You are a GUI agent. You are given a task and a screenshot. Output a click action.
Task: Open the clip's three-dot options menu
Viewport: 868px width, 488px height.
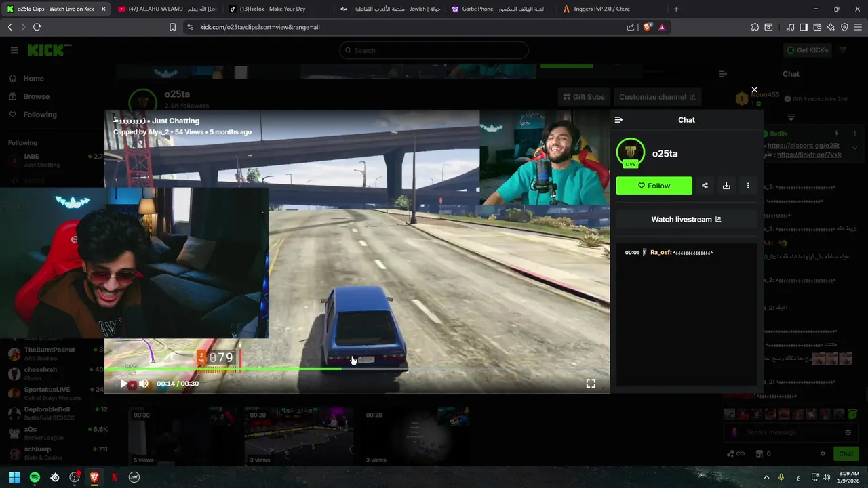pos(748,186)
